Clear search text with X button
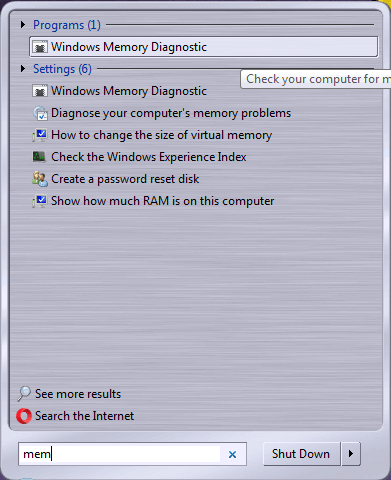This screenshot has height=480, width=391. pyautogui.click(x=232, y=454)
